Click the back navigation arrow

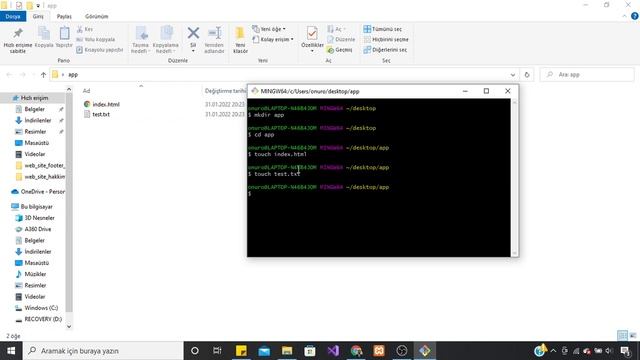pos(9,75)
